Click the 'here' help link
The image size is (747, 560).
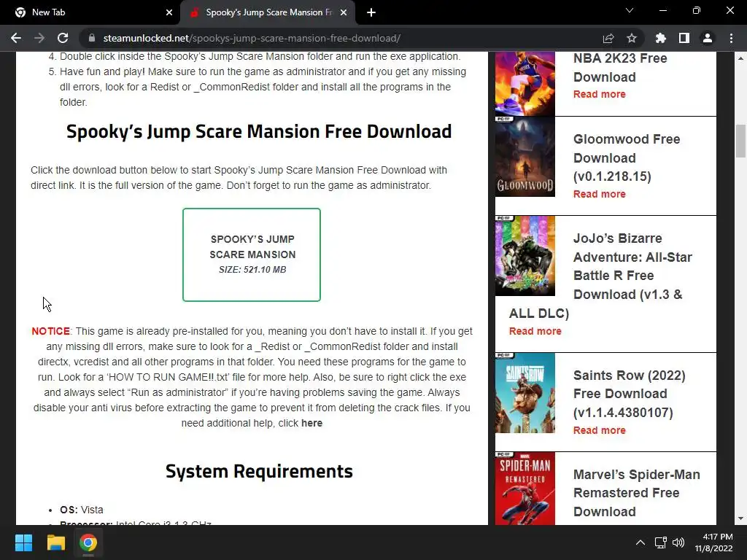[311, 423]
